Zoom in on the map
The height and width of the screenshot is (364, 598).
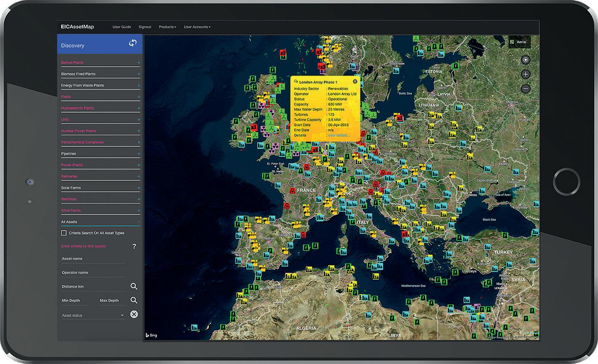[x=526, y=74]
